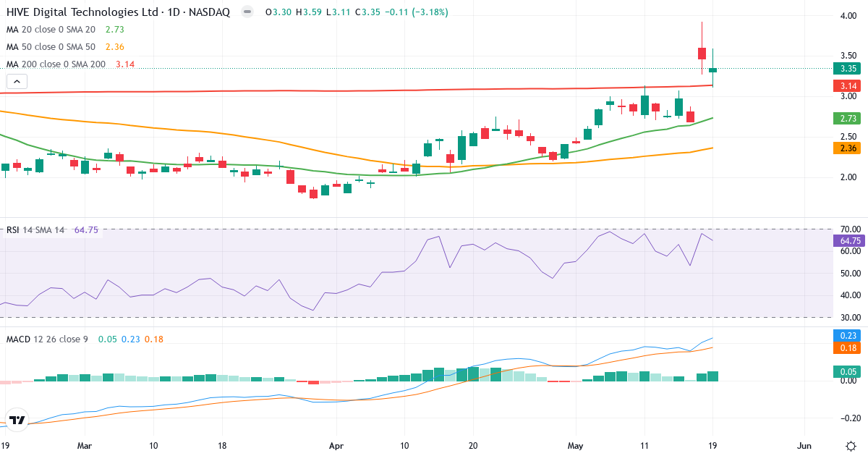This screenshot has width=868, height=456.
Task: Click the MA 20 value 2.73 in legend
Action: coord(115,30)
